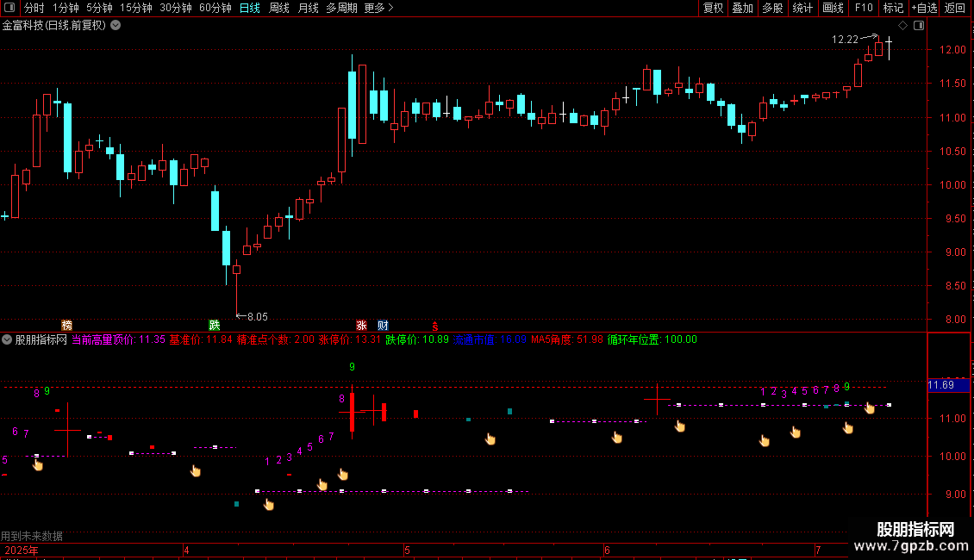
Task: Click the month 7 timeline marker
Action: coord(818,550)
